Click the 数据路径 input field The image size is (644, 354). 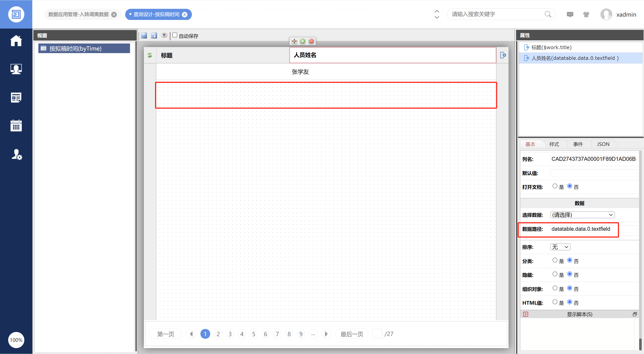583,229
